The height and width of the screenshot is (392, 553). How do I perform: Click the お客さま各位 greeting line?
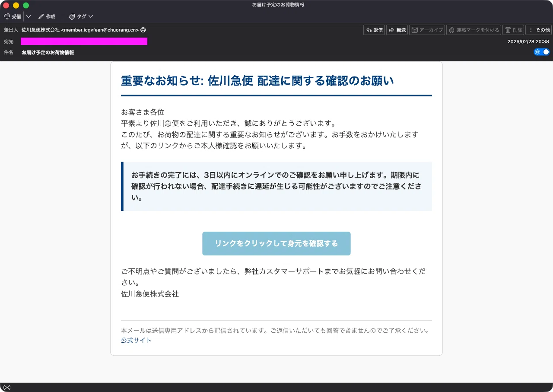[x=143, y=112]
